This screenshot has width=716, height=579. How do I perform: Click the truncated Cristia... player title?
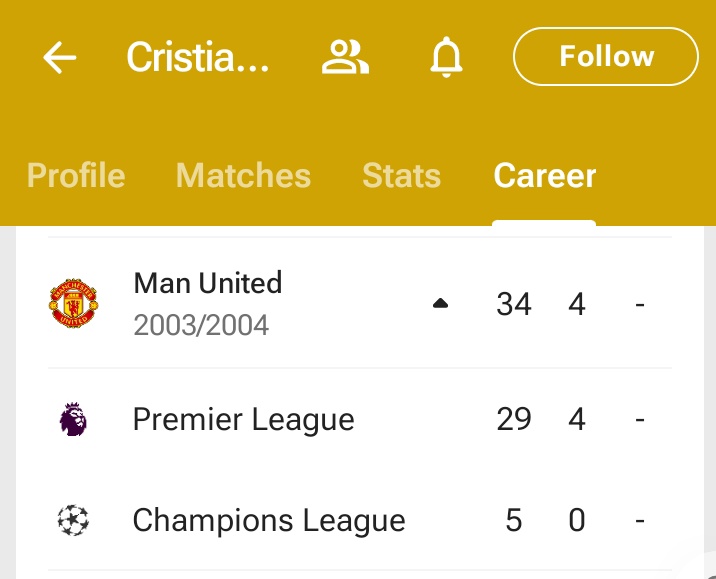[x=198, y=57]
